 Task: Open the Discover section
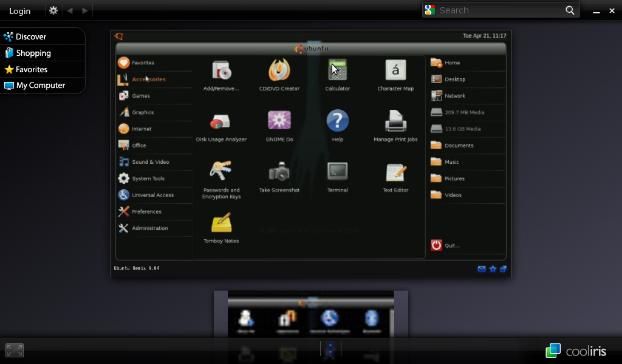43,36
